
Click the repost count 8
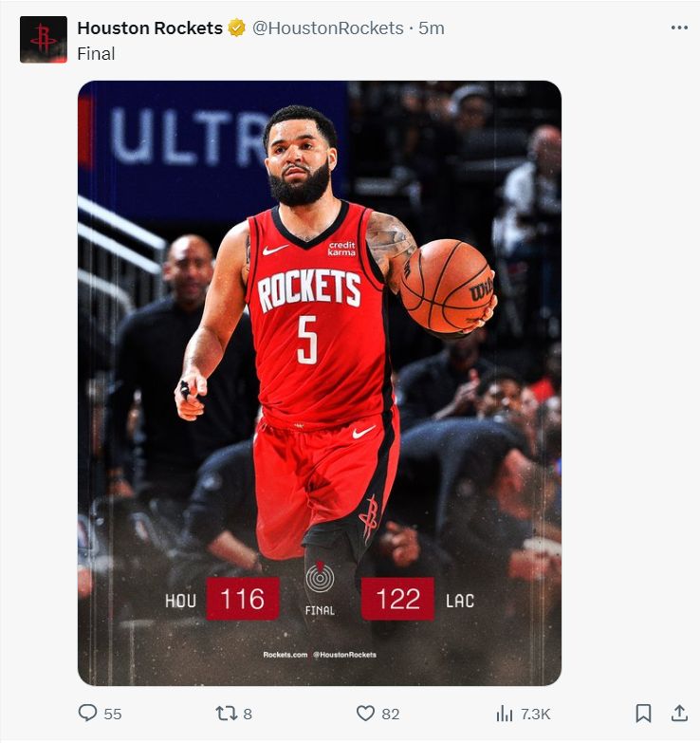[248, 715]
